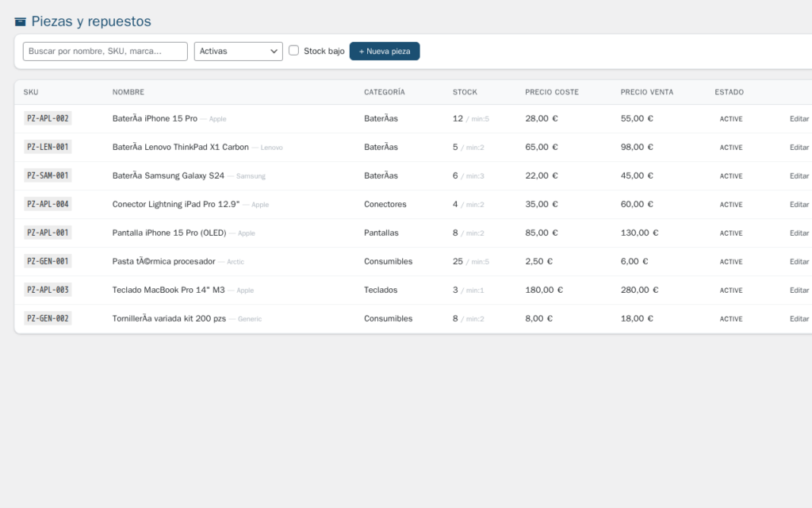Enable the Stock bajo checkbox
This screenshot has width=812, height=508.
pos(294,51)
